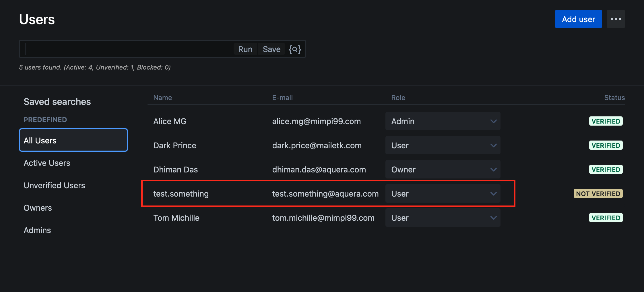Run the user search query

coord(245,49)
